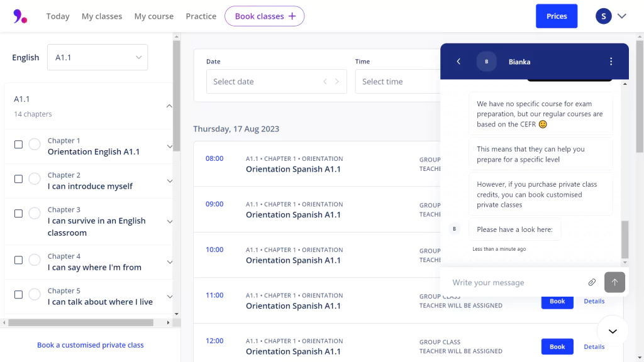Click the Prices button
Image resolution: width=644 pixels, height=362 pixels.
pos(557,16)
